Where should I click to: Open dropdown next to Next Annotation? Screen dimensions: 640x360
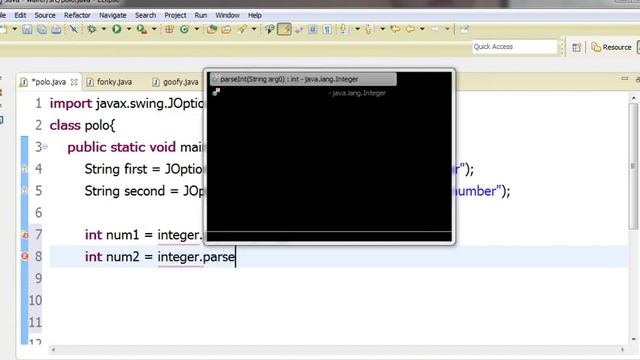357,29
